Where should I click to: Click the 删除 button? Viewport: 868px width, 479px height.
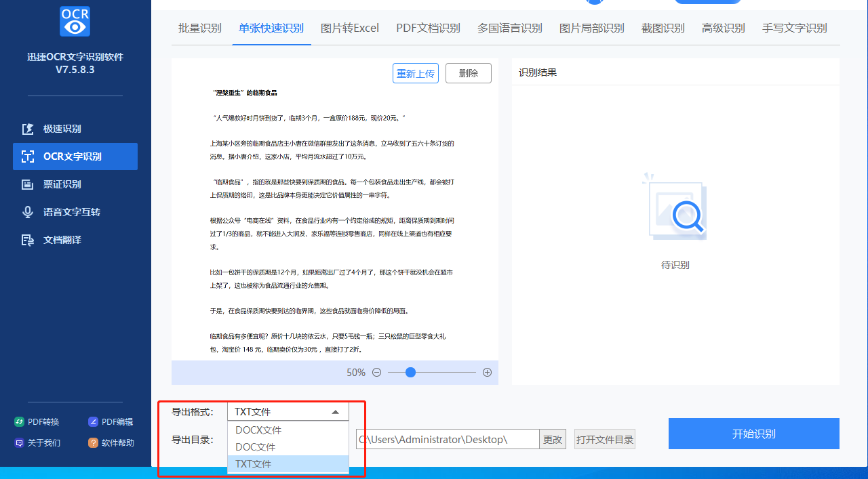(469, 73)
